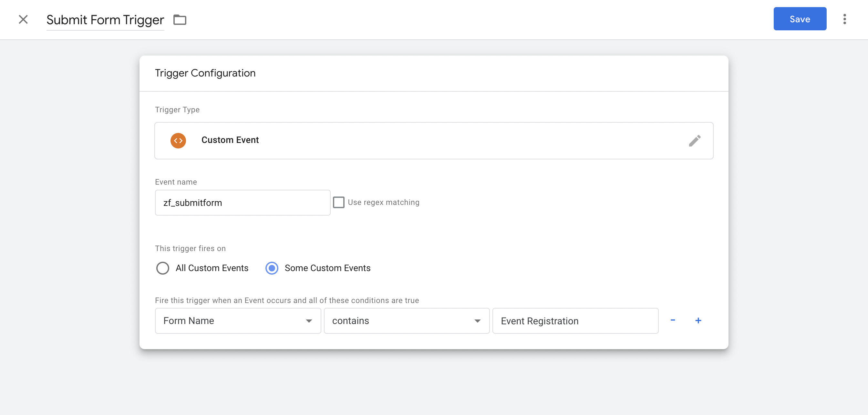This screenshot has height=415, width=868.
Task: Select All Custom Events radio button
Action: point(163,268)
